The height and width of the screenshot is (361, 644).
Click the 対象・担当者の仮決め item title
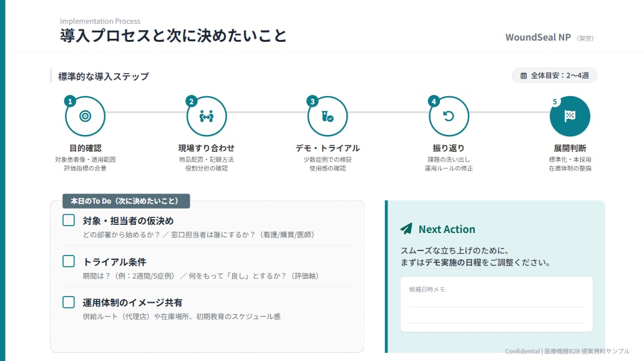[x=128, y=221]
